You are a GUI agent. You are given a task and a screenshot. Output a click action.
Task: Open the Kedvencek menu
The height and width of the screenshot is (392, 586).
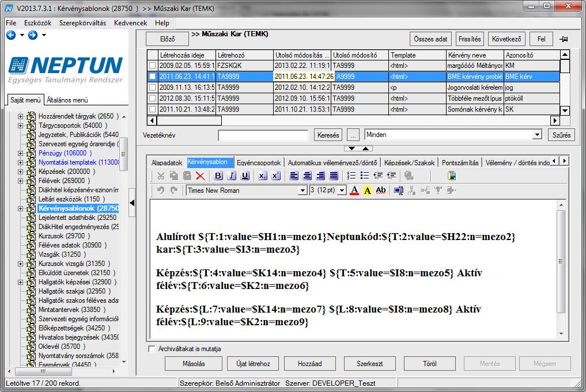pos(130,23)
